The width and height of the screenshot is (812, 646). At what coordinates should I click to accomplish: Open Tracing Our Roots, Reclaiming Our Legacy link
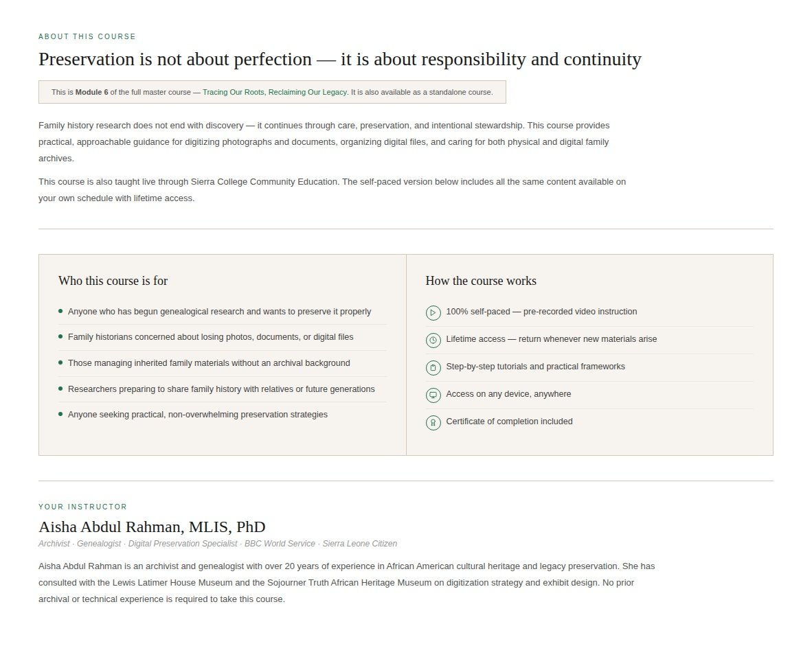pos(275,92)
